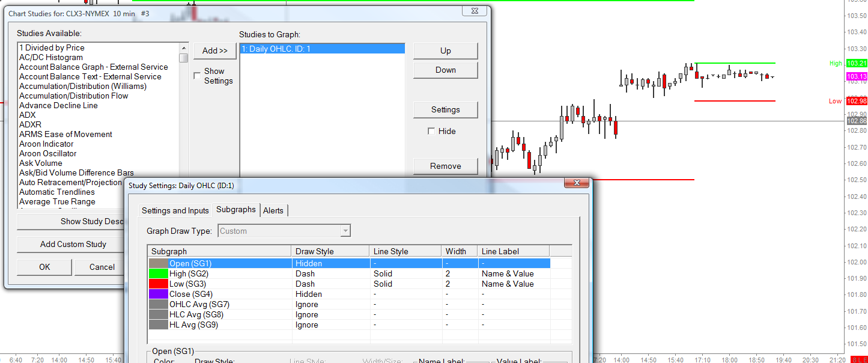868x363 pixels.
Task: Close the Chart Studies dialog
Action: click(475, 11)
